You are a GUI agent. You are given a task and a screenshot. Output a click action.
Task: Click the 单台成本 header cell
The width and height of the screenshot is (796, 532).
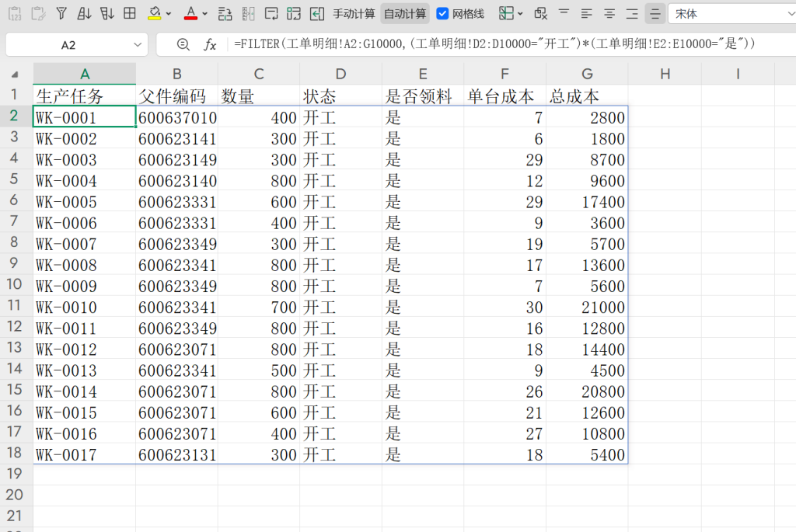coord(505,96)
